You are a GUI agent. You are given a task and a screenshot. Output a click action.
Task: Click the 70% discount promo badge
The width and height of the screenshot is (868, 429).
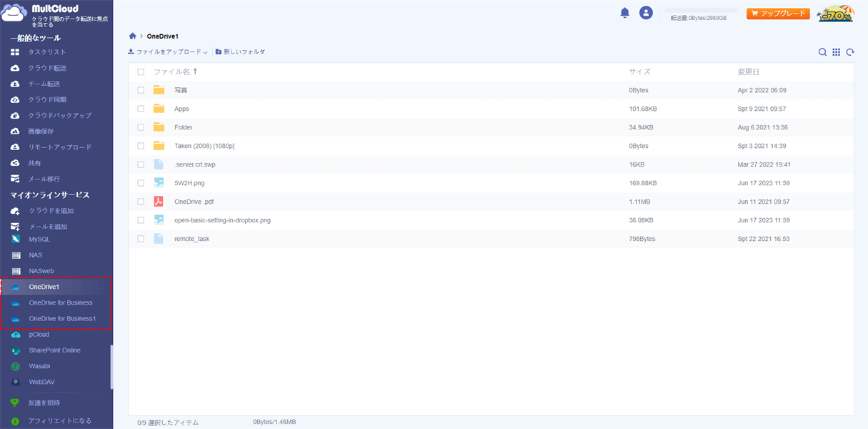835,14
